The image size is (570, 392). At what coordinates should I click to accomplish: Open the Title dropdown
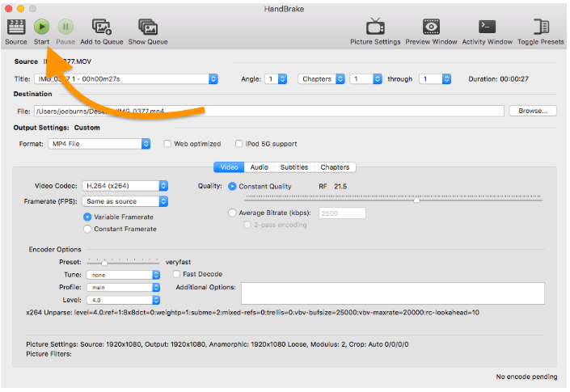click(126, 79)
